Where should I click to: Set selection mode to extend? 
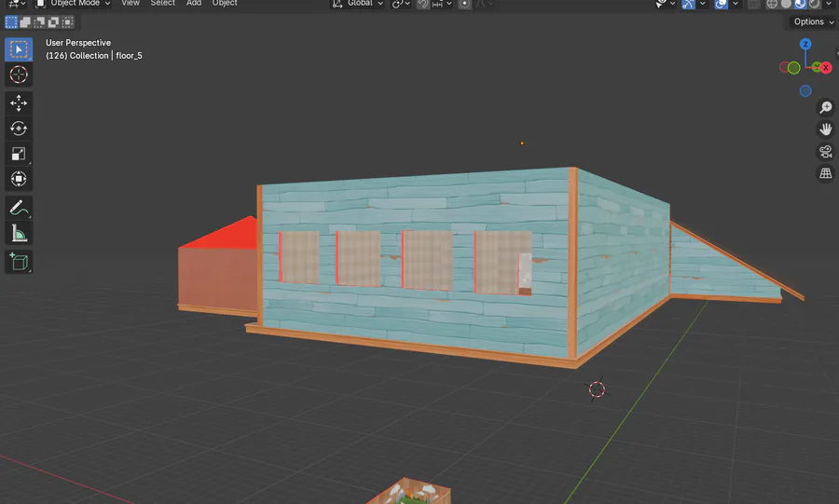(x=25, y=22)
